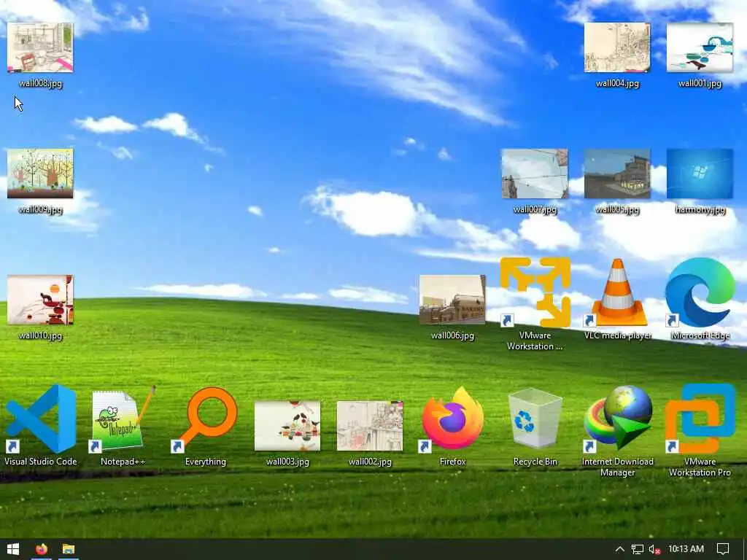This screenshot has height=560, width=747.
Task: Open File Explorer from the taskbar
Action: click(68, 549)
